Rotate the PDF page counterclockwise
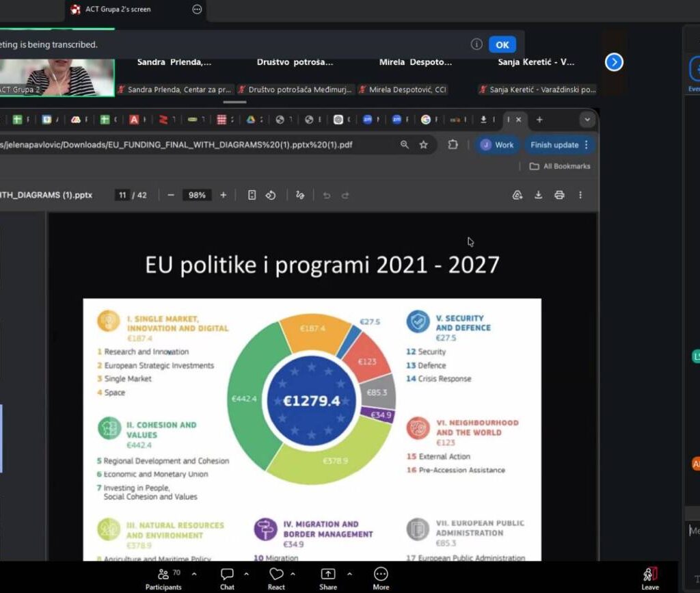Image resolution: width=700 pixels, height=593 pixels. [x=271, y=195]
